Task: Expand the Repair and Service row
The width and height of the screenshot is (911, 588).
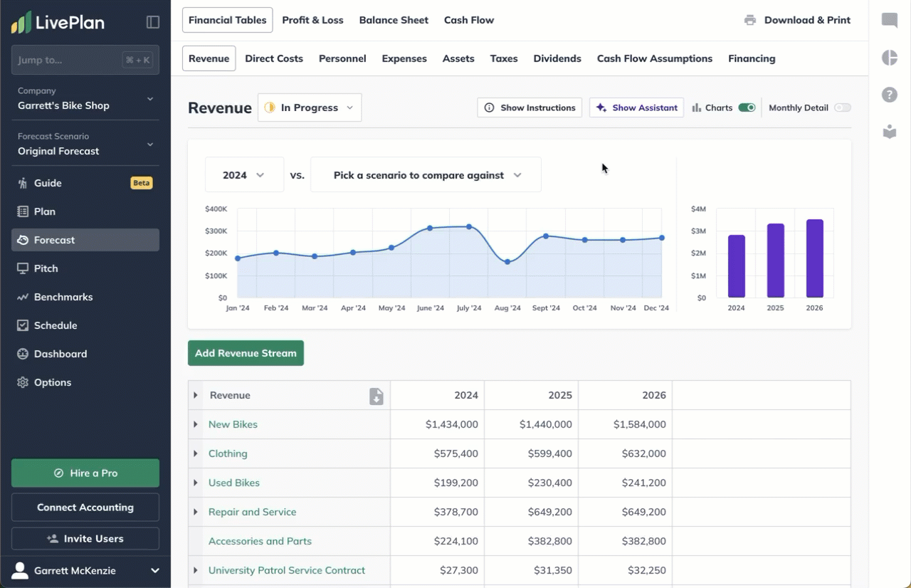Action: tap(195, 512)
